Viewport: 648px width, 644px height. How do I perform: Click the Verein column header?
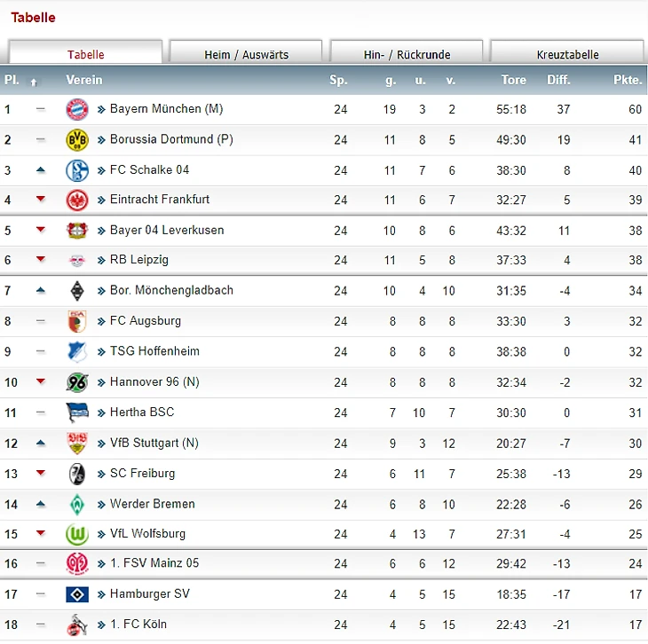pyautogui.click(x=84, y=80)
